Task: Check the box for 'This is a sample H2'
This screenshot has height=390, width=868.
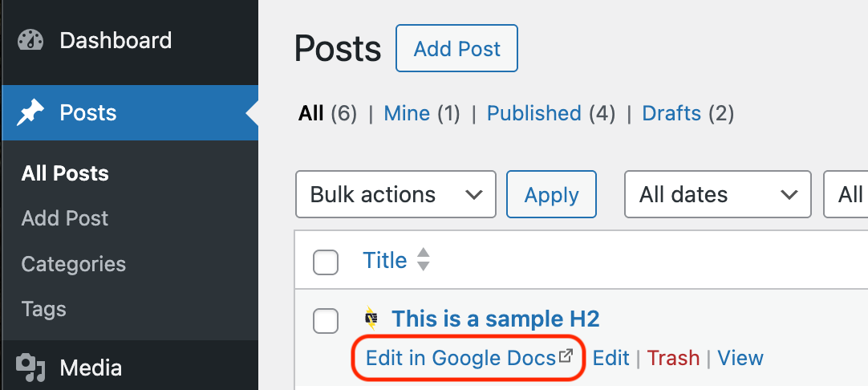Action: [x=325, y=320]
